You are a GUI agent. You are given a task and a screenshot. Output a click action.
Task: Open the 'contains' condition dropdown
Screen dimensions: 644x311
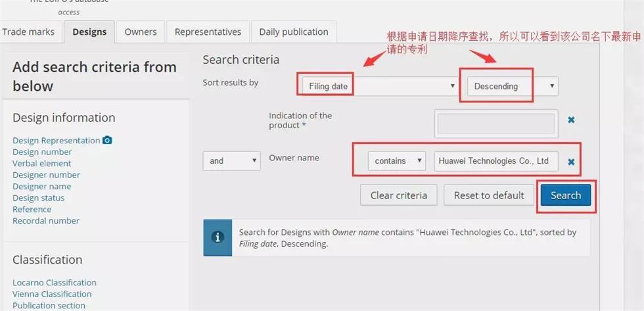[x=397, y=161]
